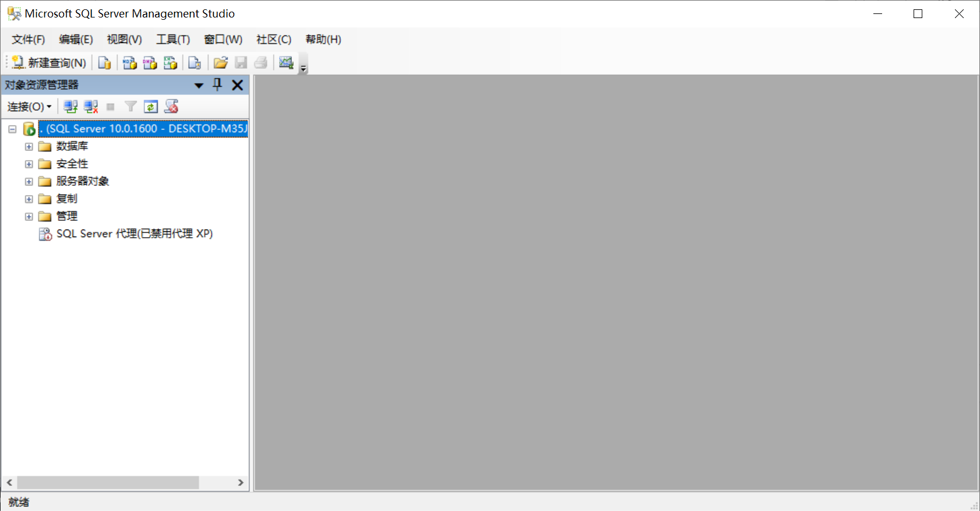Viewport: 980px width, 511px height.
Task: Expand the 服务器对象 folder
Action: click(x=29, y=181)
